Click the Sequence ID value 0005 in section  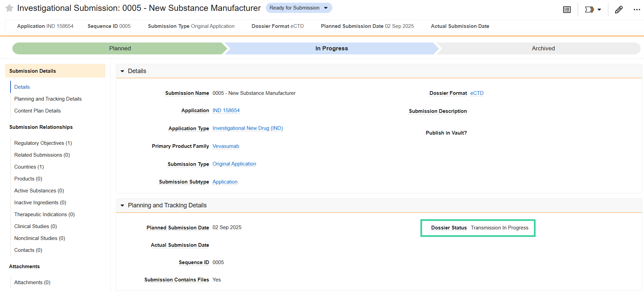[218, 262]
